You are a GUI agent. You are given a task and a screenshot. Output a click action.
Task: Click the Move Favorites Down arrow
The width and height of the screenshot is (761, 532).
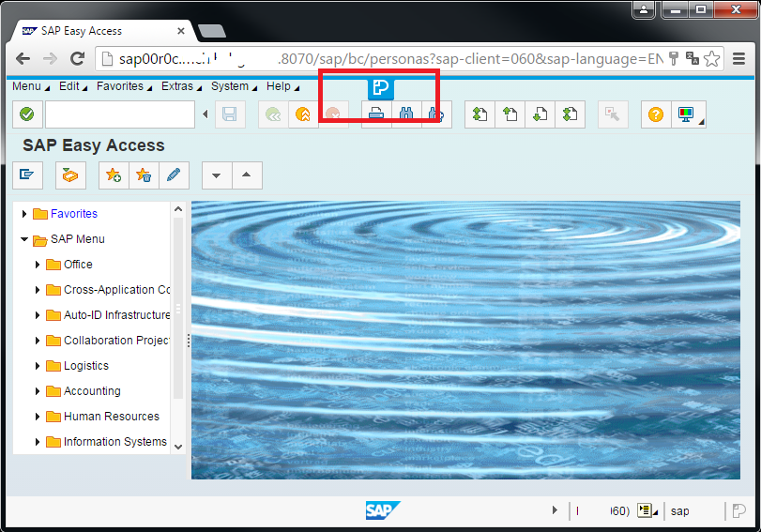pyautogui.click(x=217, y=175)
